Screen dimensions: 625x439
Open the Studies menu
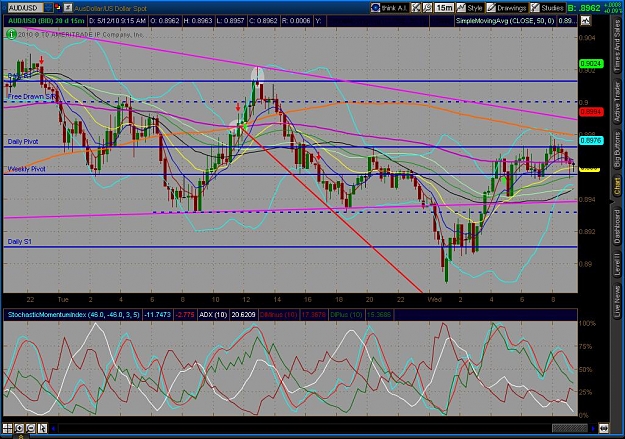tap(547, 8)
